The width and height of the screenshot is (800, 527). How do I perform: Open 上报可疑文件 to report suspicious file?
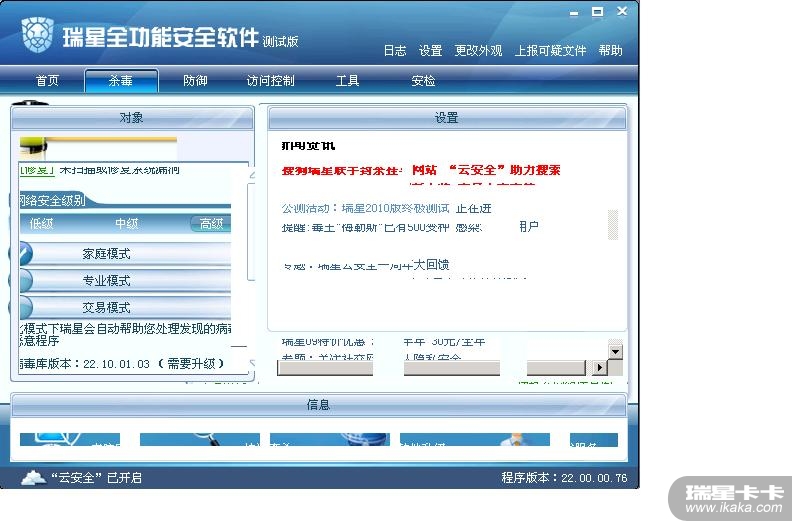click(x=551, y=51)
